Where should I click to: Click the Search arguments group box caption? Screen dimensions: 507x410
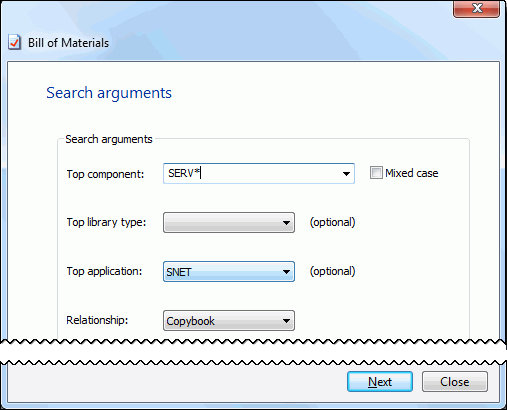(x=109, y=139)
